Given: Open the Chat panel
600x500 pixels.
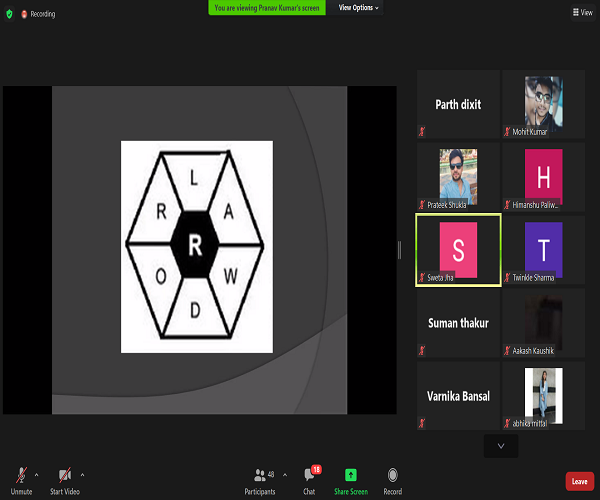Looking at the screenshot, I should (x=309, y=481).
